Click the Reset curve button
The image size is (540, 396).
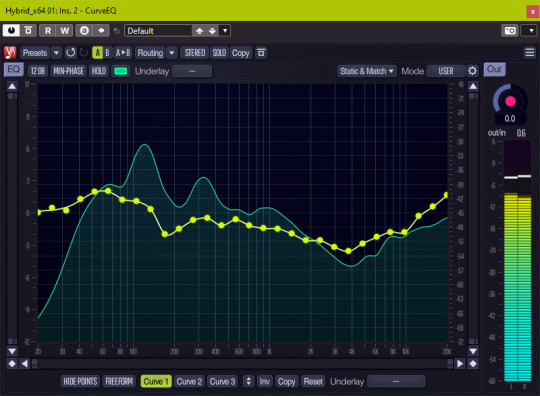[x=313, y=381]
